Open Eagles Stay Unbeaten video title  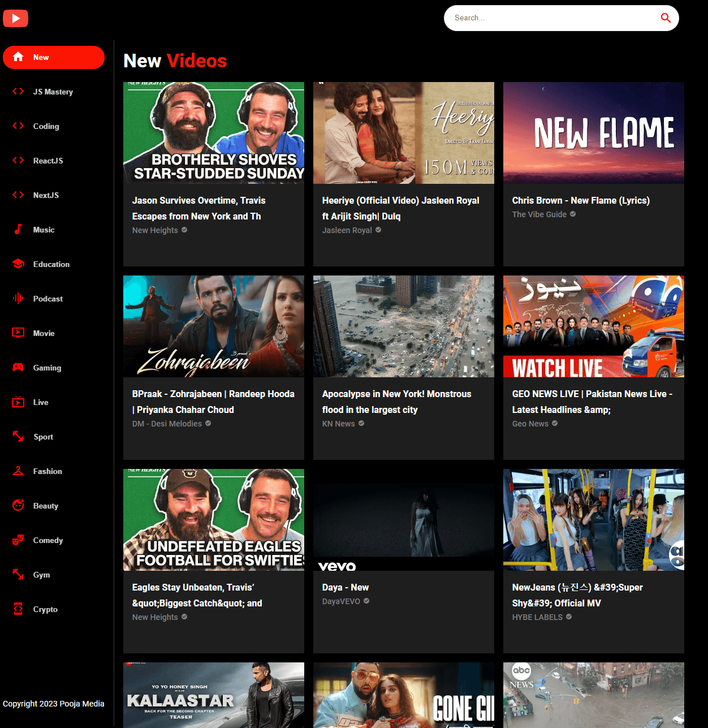click(x=197, y=595)
